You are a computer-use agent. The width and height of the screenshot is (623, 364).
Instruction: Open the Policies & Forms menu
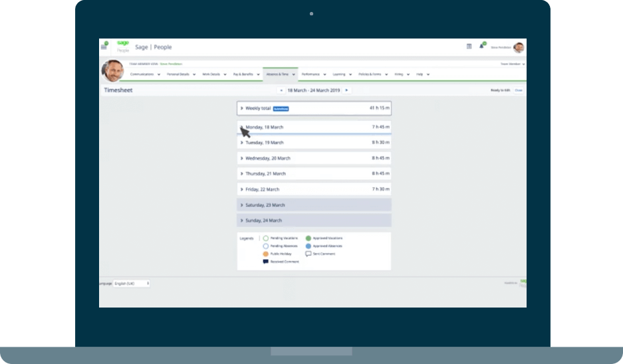click(x=373, y=74)
